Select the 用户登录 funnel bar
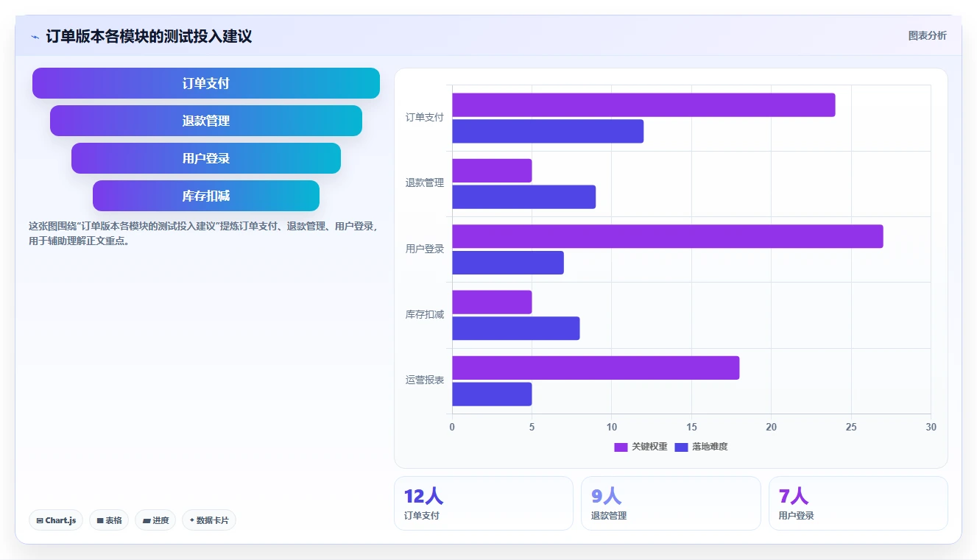 pos(206,158)
